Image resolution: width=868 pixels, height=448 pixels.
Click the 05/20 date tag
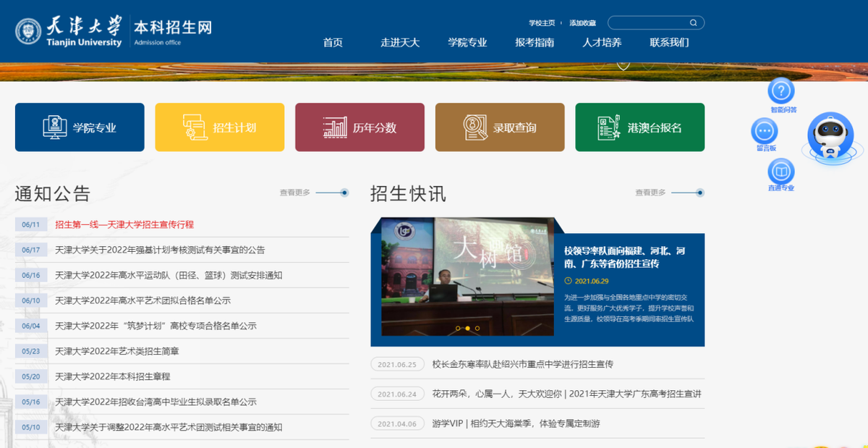click(30, 376)
